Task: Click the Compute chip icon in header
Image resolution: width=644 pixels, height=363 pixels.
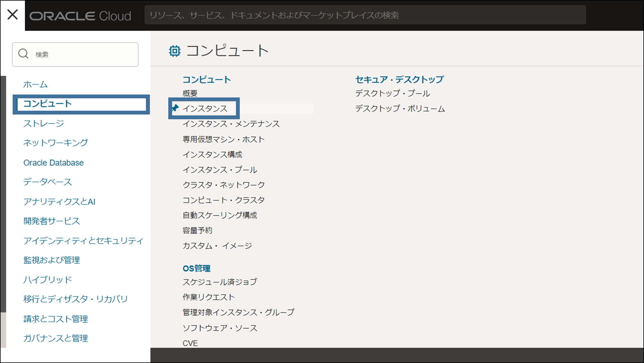Action: (174, 51)
